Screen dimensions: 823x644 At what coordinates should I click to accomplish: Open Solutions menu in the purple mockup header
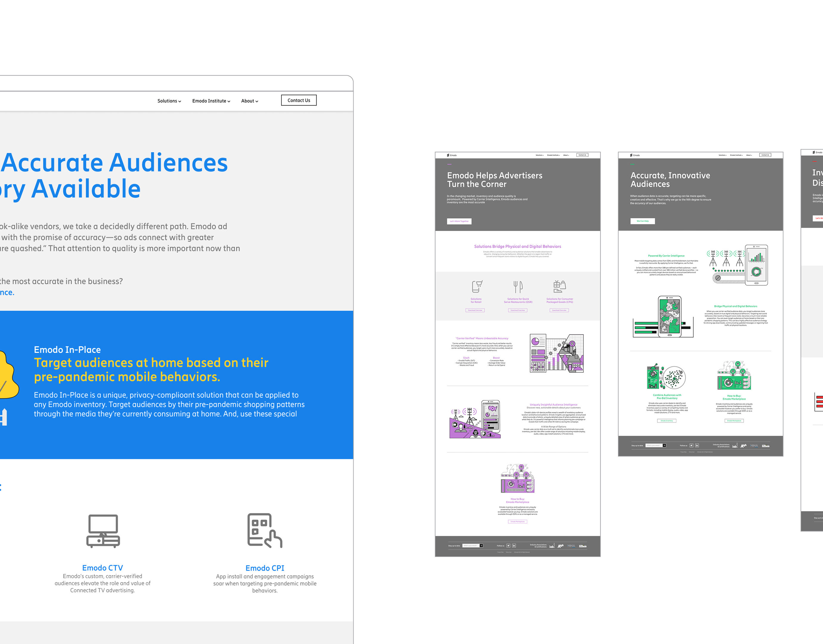tap(540, 155)
